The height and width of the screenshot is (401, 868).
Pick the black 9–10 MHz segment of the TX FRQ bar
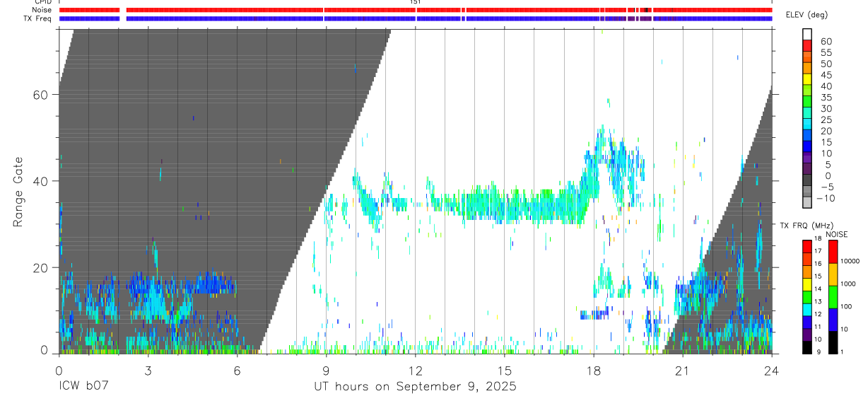point(807,347)
